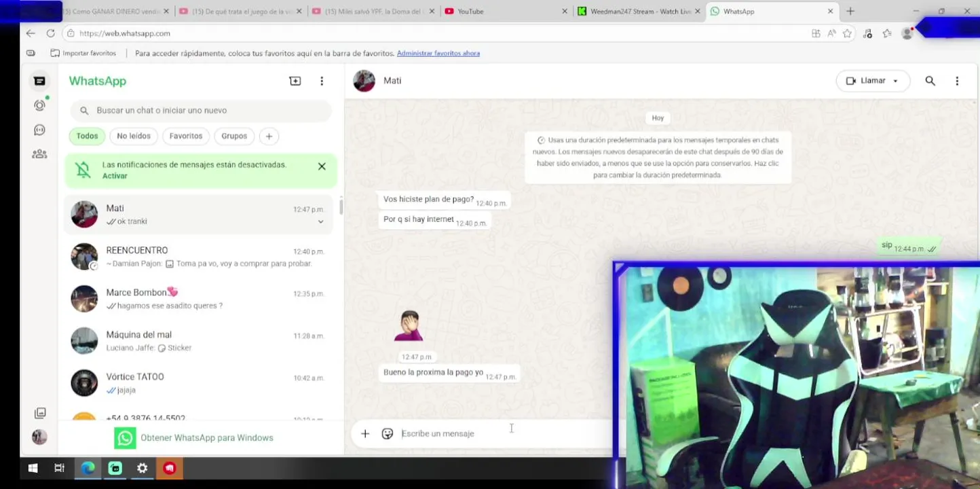Reload the WhatsApp web page

(x=51, y=33)
